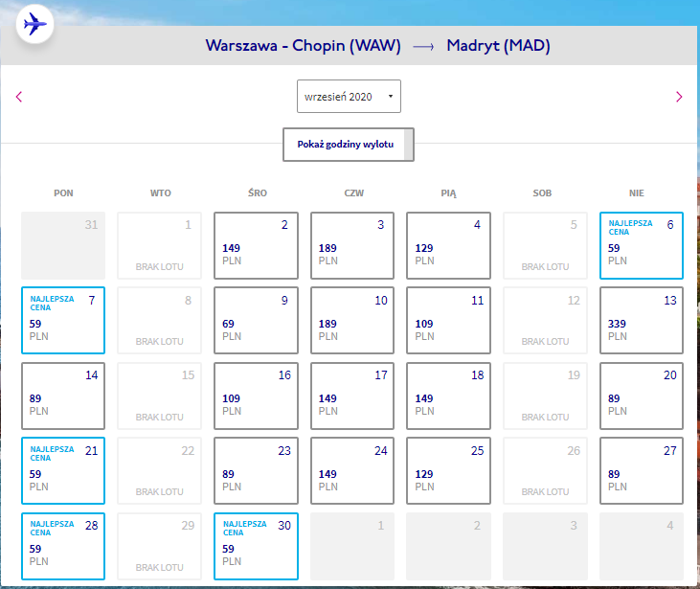Image resolution: width=700 pixels, height=589 pixels.
Task: Click the SOB weekday header
Action: [x=542, y=193]
